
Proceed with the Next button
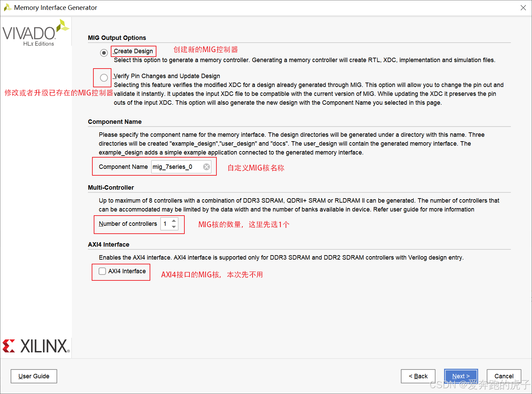pyautogui.click(x=461, y=376)
